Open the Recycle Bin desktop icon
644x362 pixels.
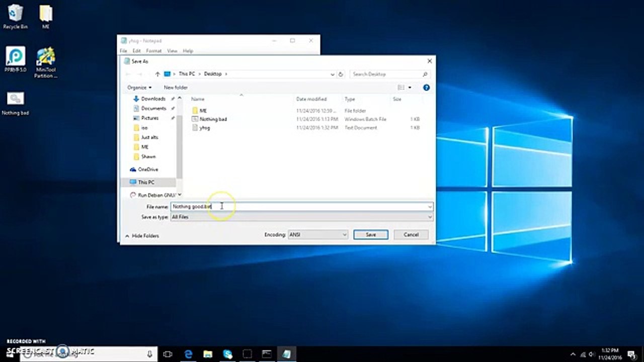[x=15, y=17]
